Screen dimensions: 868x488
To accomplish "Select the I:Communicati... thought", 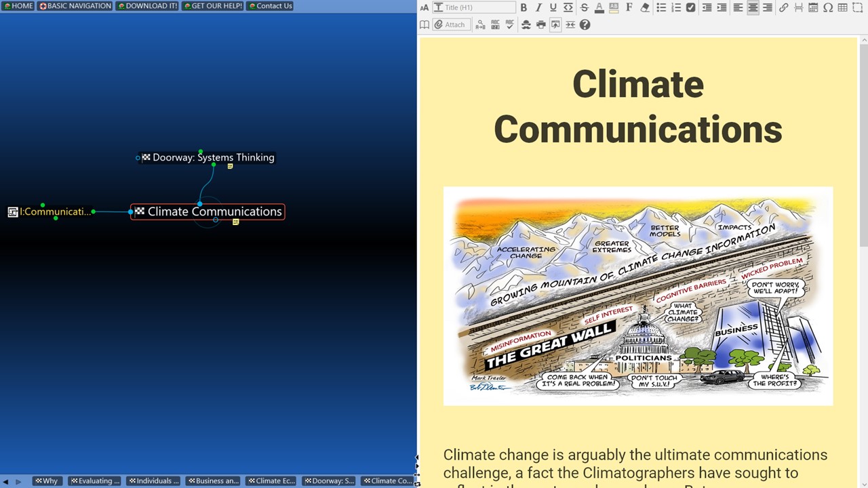I will 50,211.
